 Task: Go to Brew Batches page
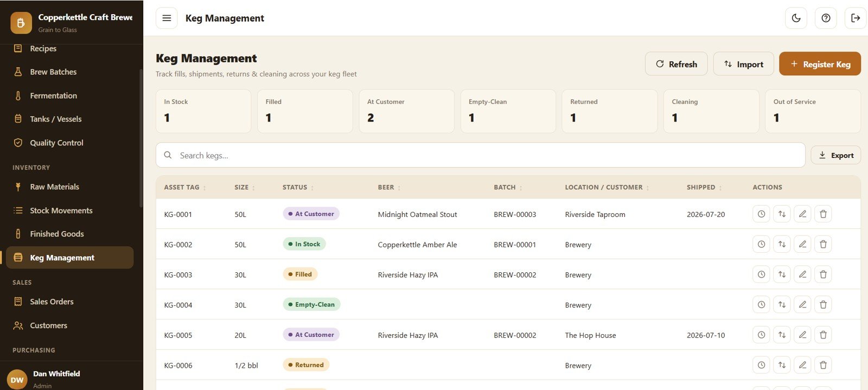[x=69, y=72]
